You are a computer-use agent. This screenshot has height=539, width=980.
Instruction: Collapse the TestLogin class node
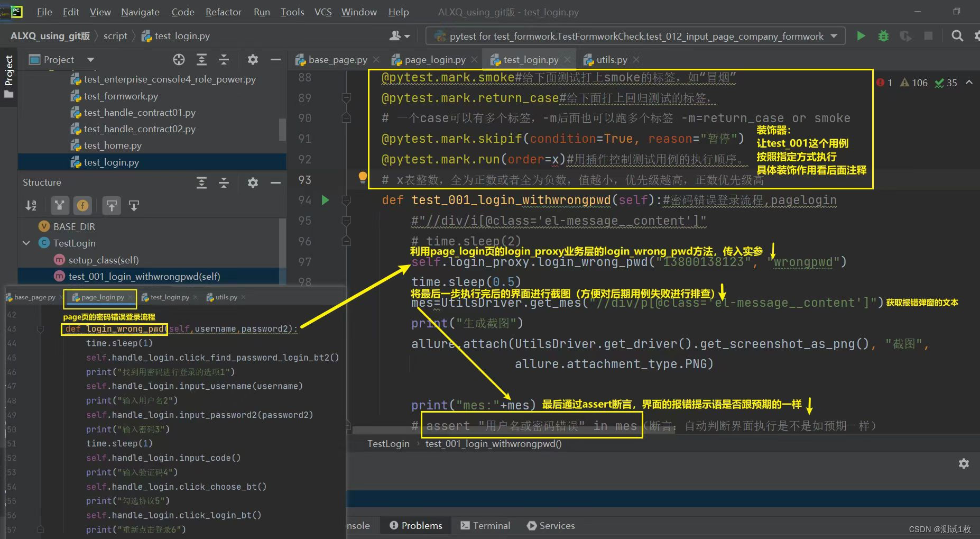[26, 243]
